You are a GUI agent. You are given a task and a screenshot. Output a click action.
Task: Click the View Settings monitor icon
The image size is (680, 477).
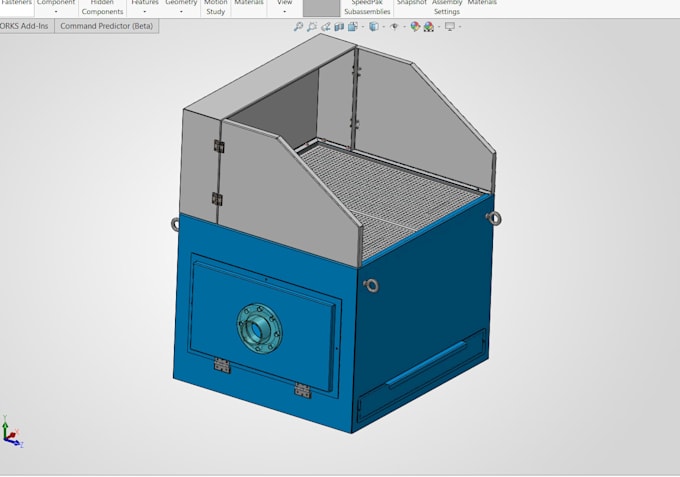click(450, 27)
